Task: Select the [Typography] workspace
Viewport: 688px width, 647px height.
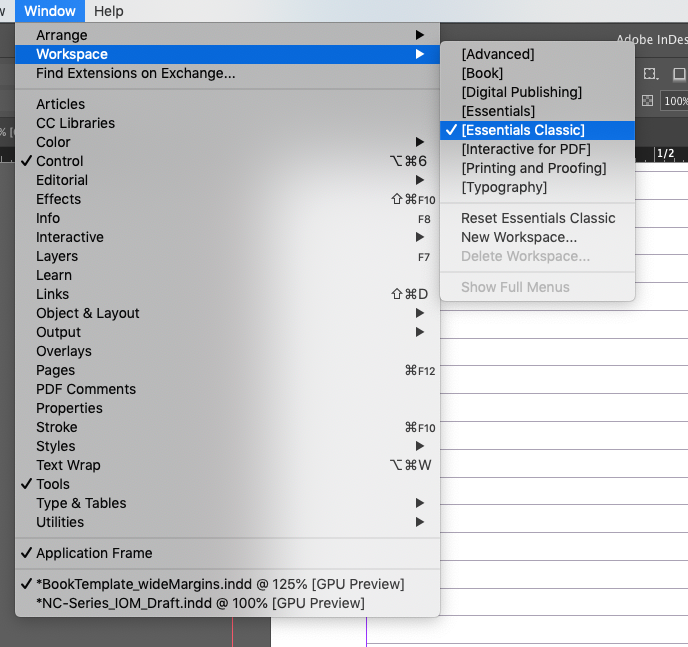Action: (538, 187)
